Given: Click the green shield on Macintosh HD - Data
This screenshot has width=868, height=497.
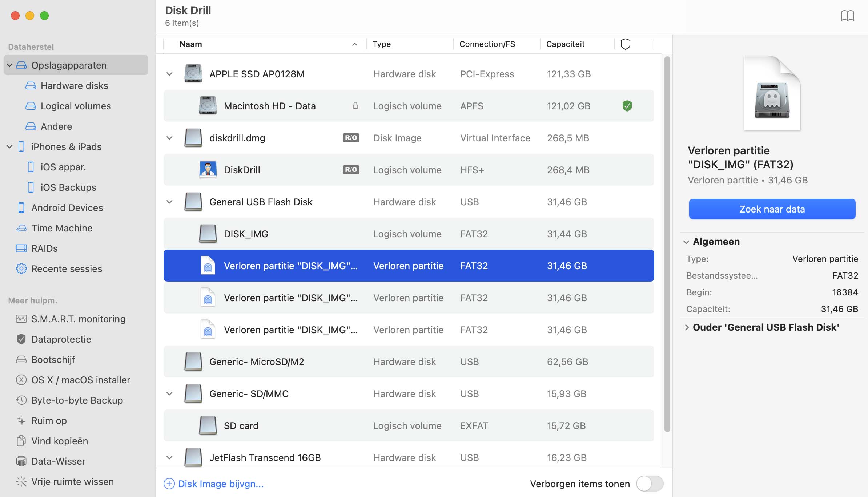Looking at the screenshot, I should [x=627, y=106].
